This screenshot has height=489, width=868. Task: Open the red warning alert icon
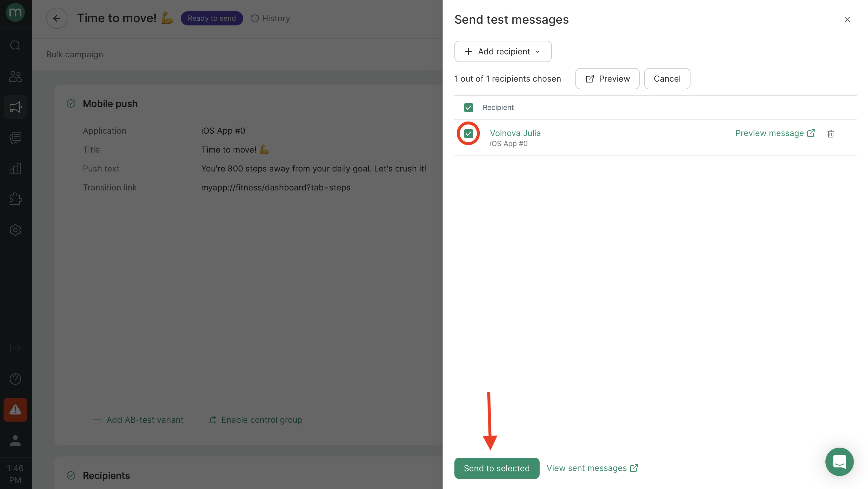(15, 409)
